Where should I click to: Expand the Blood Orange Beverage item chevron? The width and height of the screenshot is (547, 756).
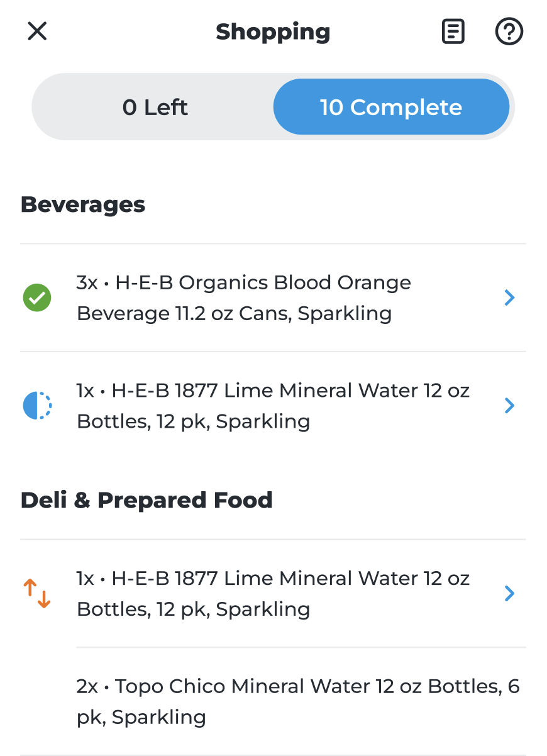[x=509, y=297]
